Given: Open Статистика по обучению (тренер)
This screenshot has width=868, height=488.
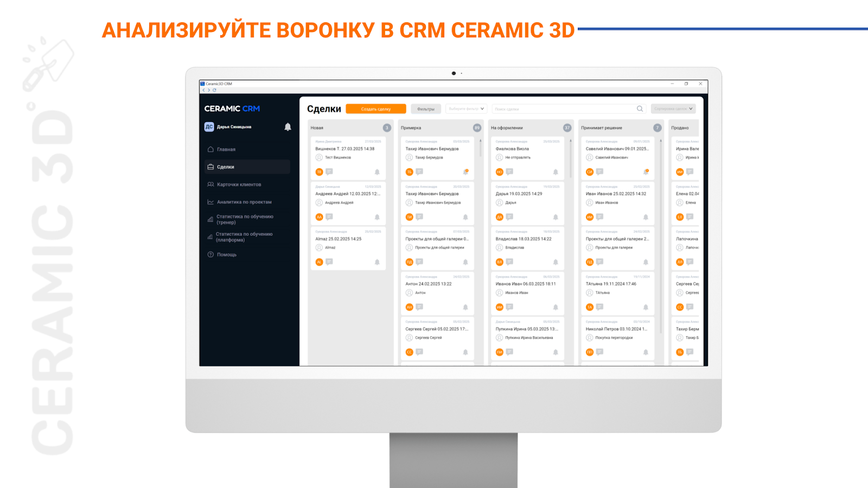Looking at the screenshot, I should click(x=247, y=220).
